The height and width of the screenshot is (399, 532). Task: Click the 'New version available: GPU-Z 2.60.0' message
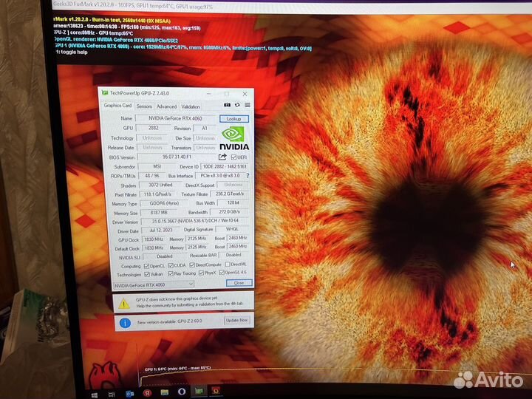point(170,321)
